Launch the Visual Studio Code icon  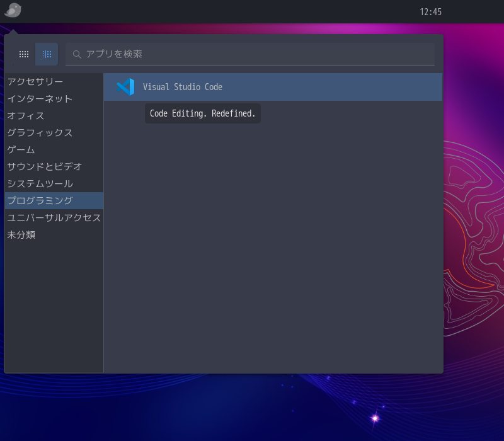[125, 87]
